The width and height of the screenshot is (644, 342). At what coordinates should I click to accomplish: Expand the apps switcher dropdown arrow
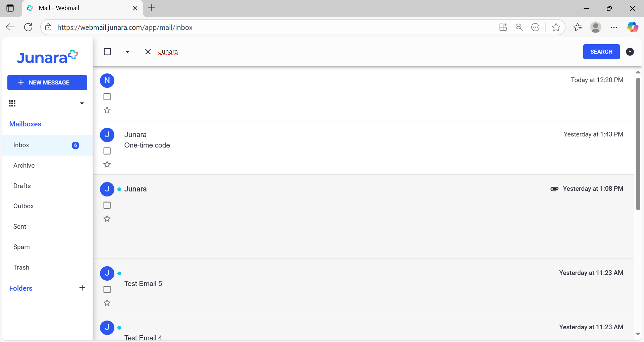tap(82, 103)
